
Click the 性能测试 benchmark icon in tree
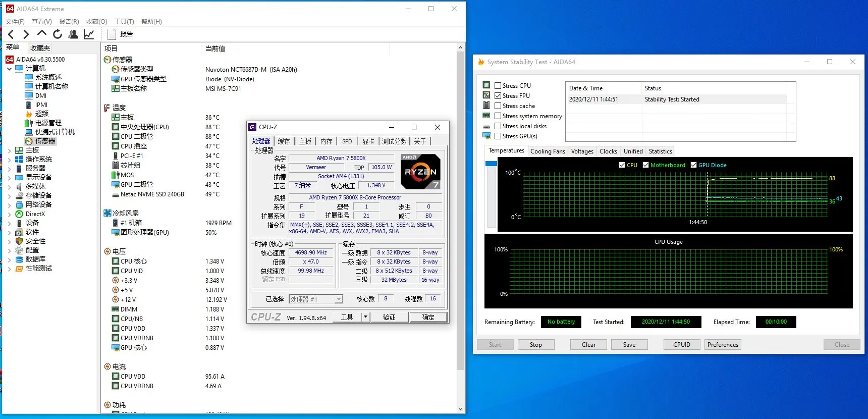[19, 268]
